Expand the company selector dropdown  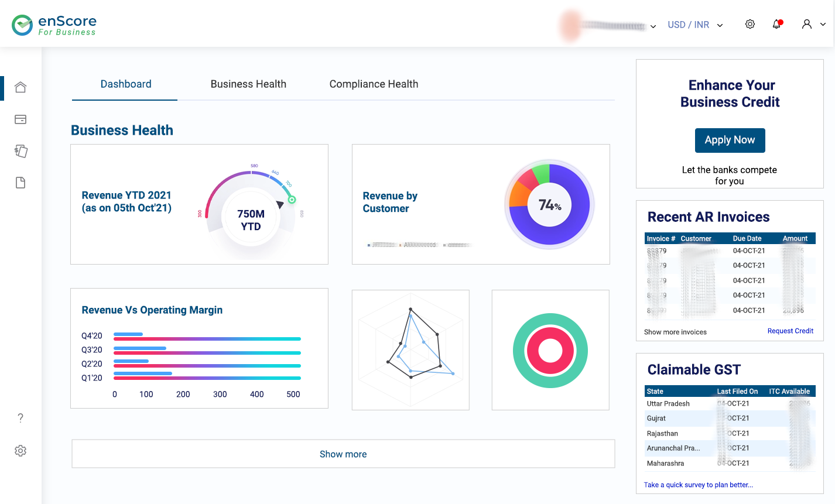(x=653, y=26)
